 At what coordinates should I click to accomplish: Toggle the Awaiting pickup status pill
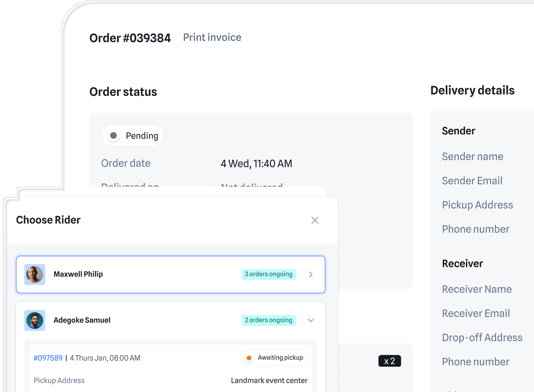(274, 358)
